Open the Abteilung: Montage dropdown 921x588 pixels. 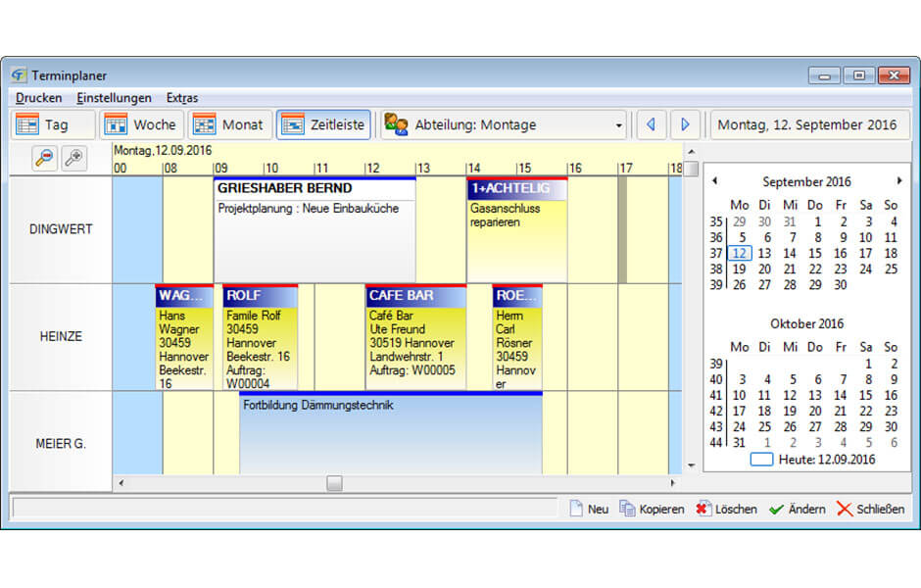505,124
